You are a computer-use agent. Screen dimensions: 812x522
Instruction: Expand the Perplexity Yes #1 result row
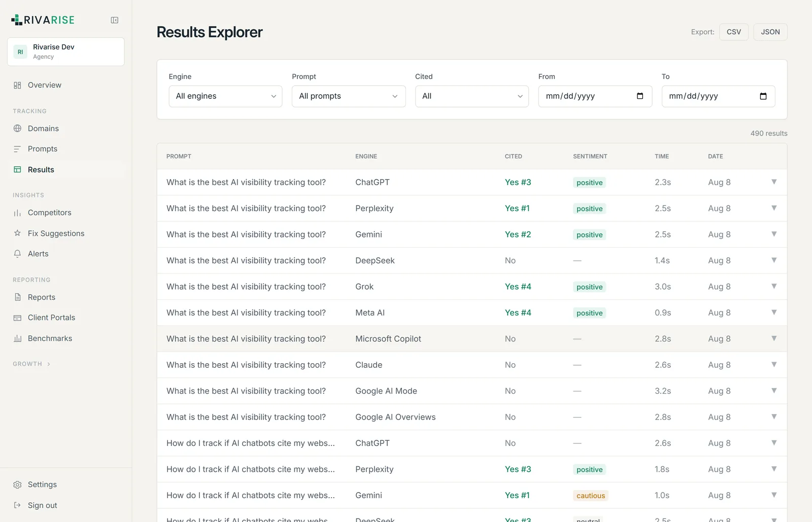774,208
